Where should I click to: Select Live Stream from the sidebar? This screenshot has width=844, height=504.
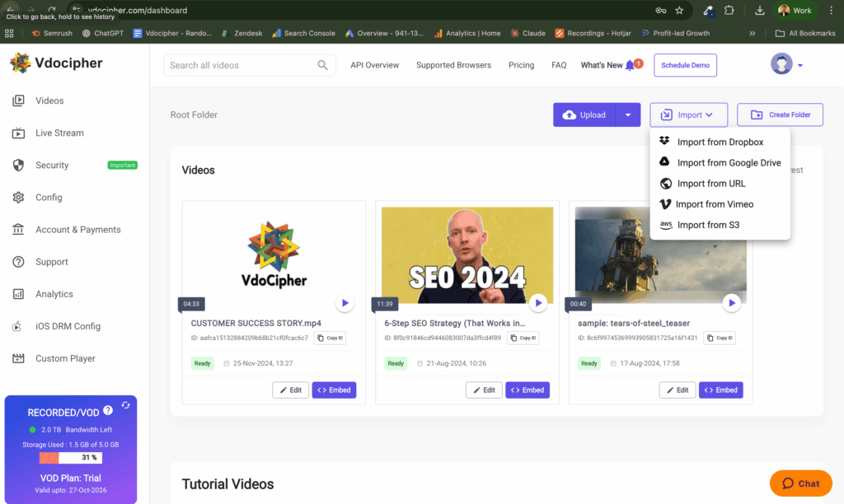coord(61,133)
